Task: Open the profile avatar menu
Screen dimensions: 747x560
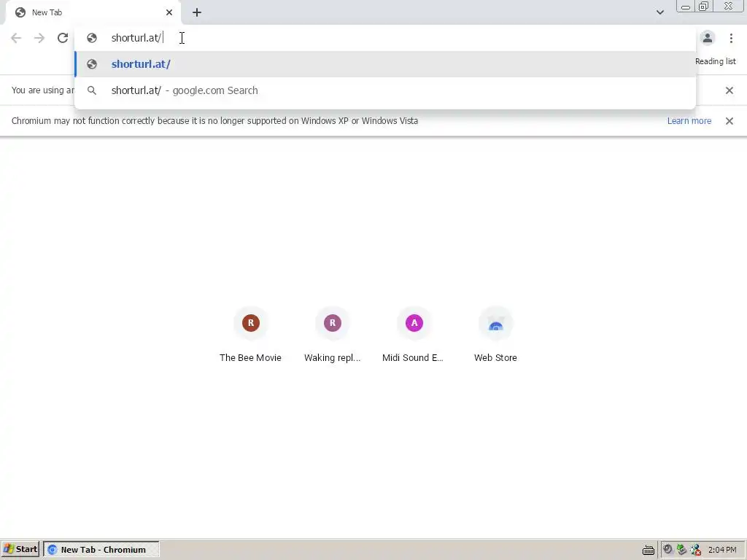Action: (x=708, y=38)
